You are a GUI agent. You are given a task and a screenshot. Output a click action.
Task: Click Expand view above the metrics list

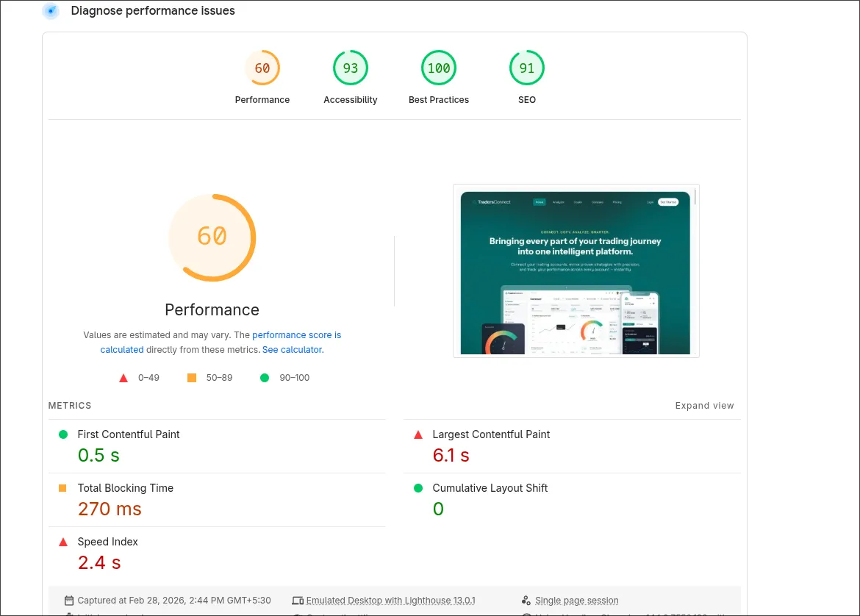704,405
